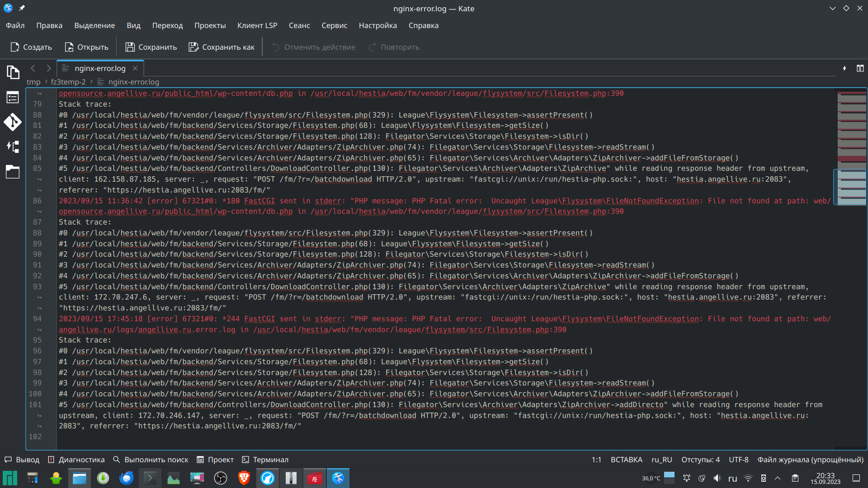
Task: Open the Documents sidebar panel
Action: (13, 72)
